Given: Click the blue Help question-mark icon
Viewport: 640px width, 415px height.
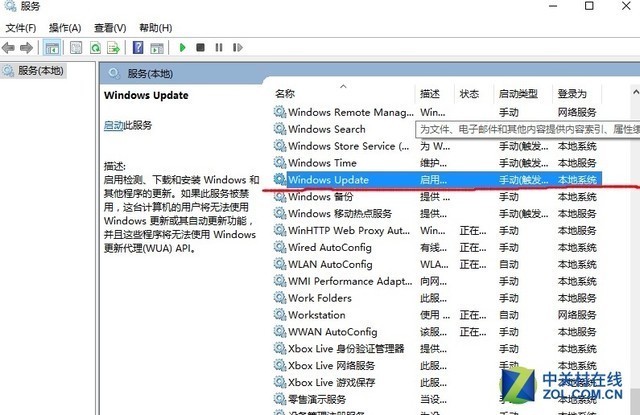Looking at the screenshot, I should click(138, 48).
